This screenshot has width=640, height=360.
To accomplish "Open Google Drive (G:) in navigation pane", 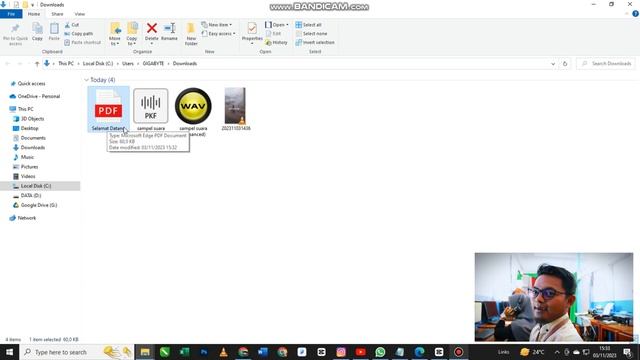I will tap(39, 205).
